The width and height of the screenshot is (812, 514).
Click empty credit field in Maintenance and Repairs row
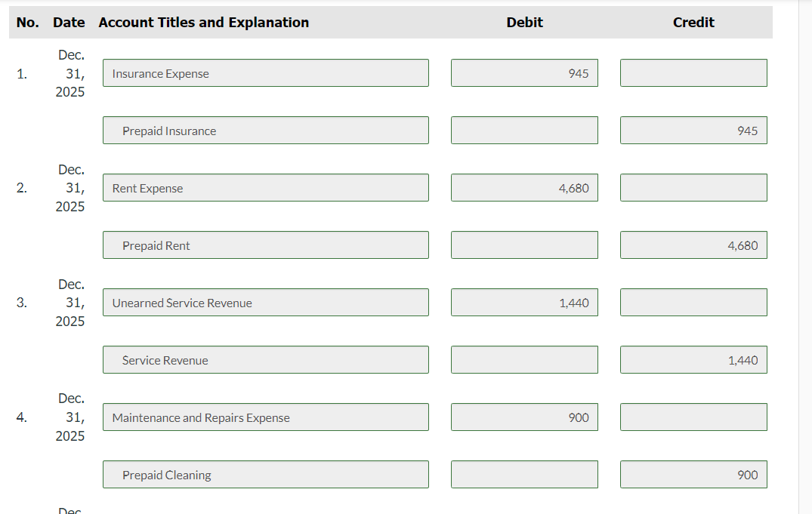(694, 417)
